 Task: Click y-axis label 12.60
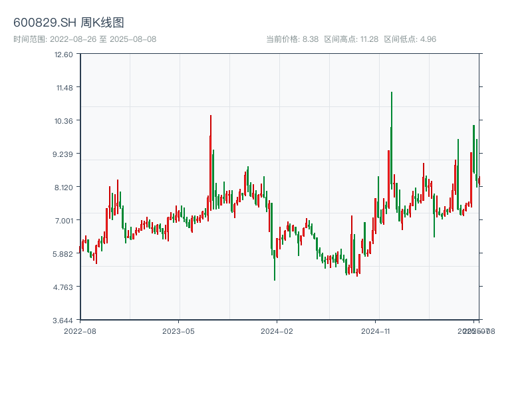tap(63, 55)
